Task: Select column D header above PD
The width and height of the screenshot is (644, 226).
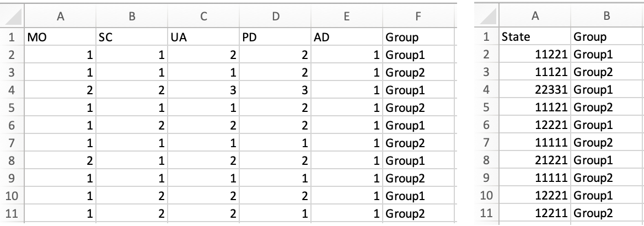Action: (x=275, y=17)
